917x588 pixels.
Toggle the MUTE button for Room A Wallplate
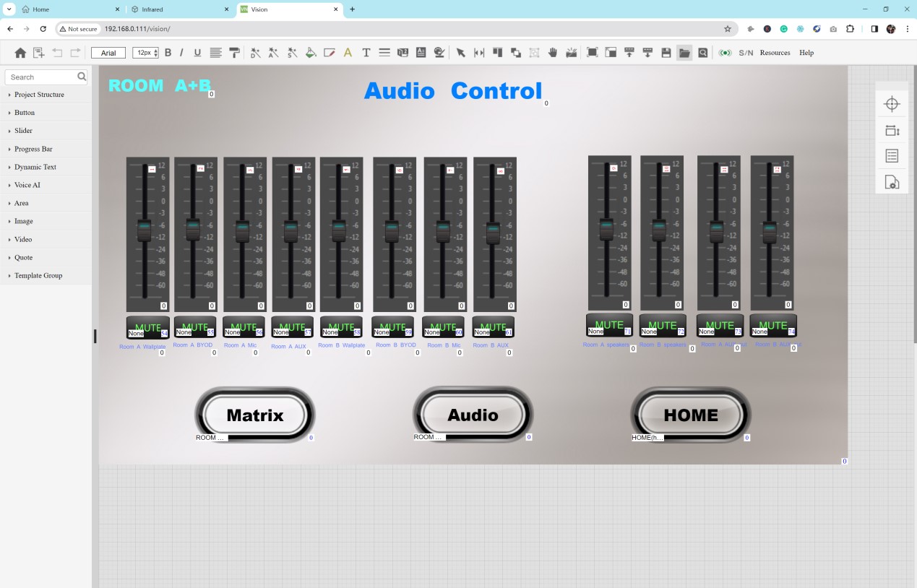(x=148, y=327)
